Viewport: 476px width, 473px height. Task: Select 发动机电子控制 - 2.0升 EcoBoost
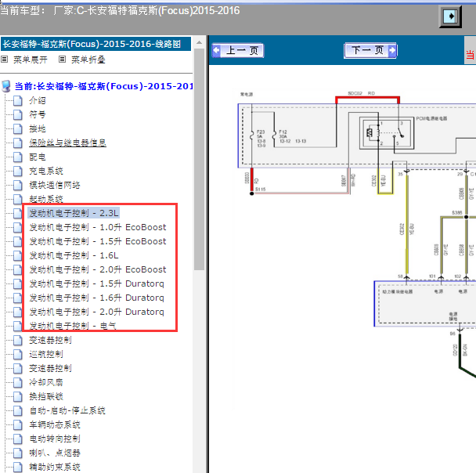pyautogui.click(x=97, y=269)
